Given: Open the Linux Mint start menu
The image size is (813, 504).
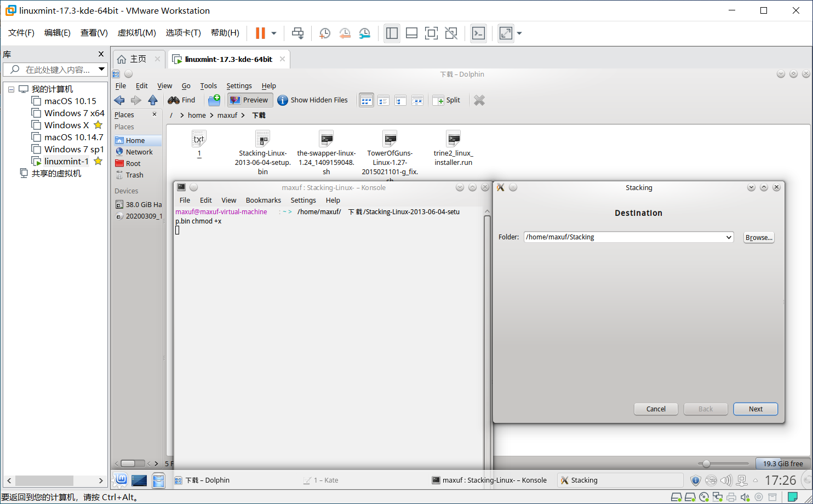Looking at the screenshot, I should click(x=121, y=480).
